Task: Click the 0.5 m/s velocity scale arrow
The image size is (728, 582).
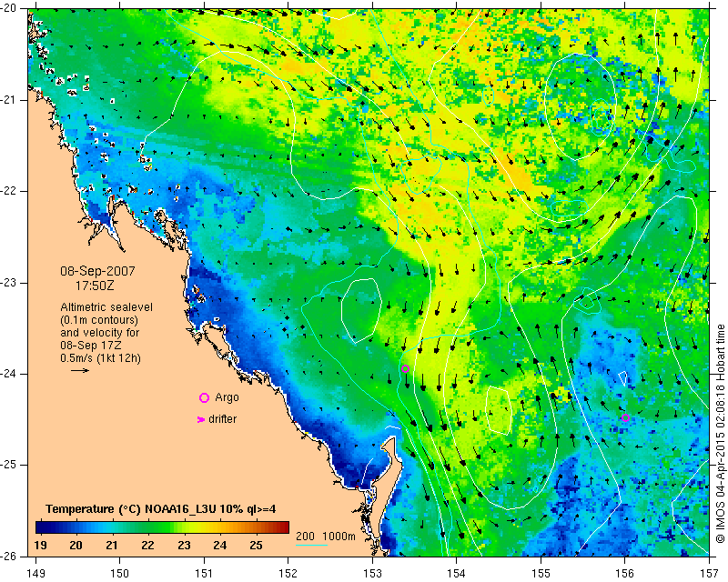Action: pyautogui.click(x=80, y=370)
